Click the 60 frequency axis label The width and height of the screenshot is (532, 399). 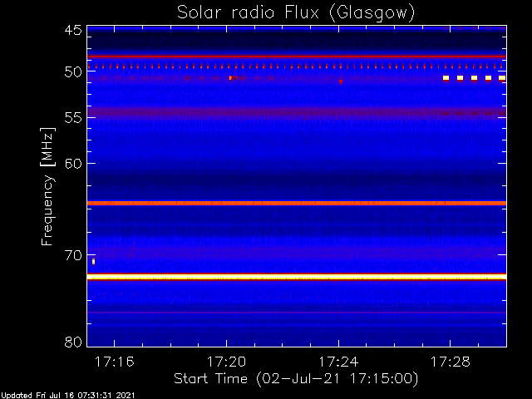pos(73,164)
